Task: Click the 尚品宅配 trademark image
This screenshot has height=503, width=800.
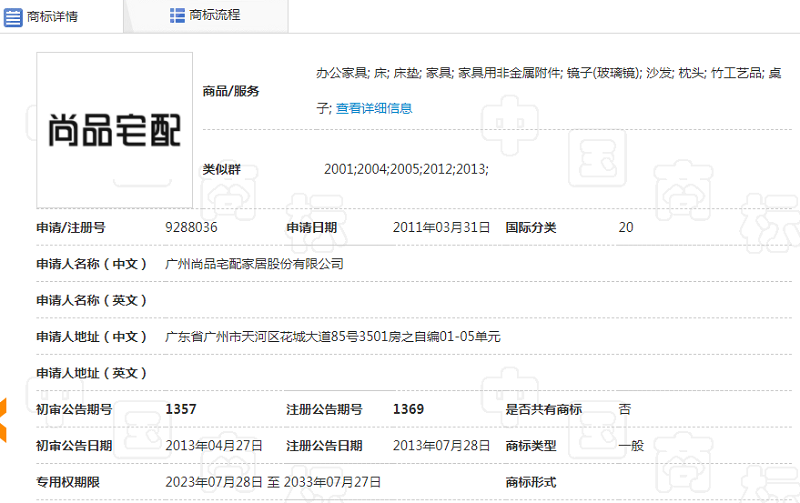Action: 114,130
